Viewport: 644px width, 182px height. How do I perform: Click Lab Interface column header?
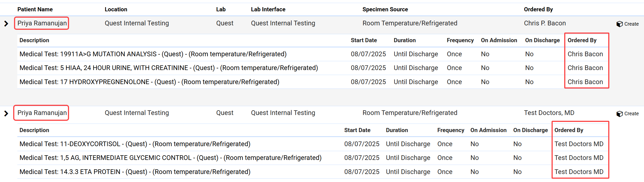click(268, 9)
